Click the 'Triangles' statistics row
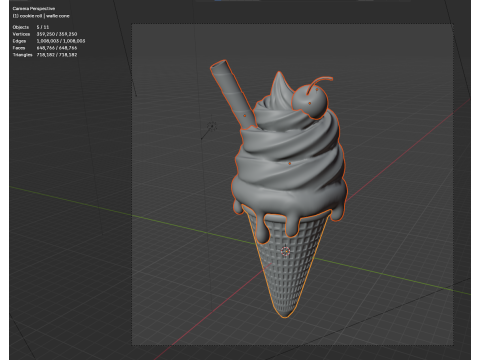480x360 pixels. [45, 55]
